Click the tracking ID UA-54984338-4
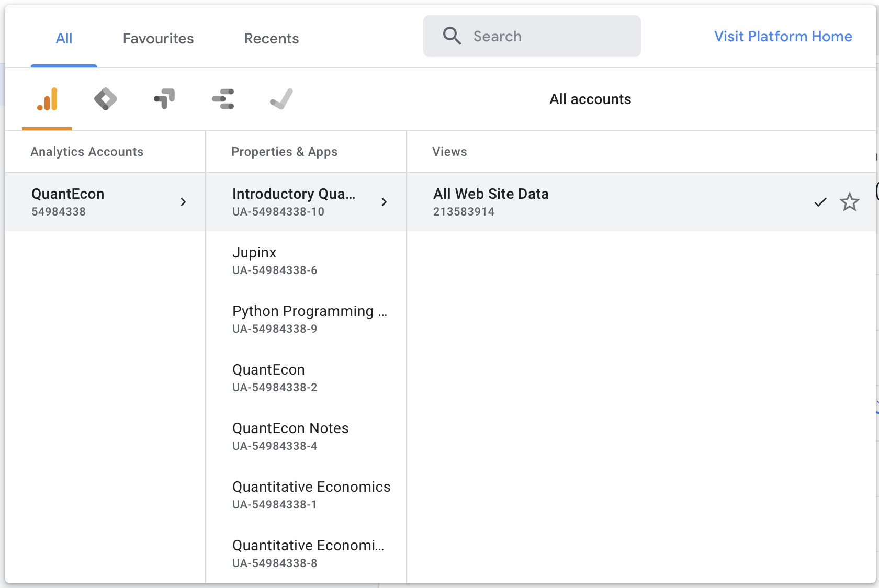The width and height of the screenshot is (879, 588). (275, 446)
